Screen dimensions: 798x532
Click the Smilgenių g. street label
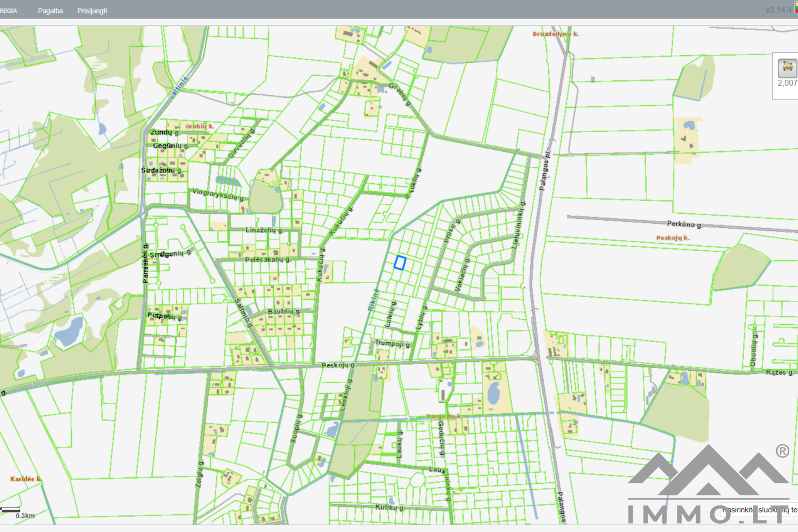(170, 254)
